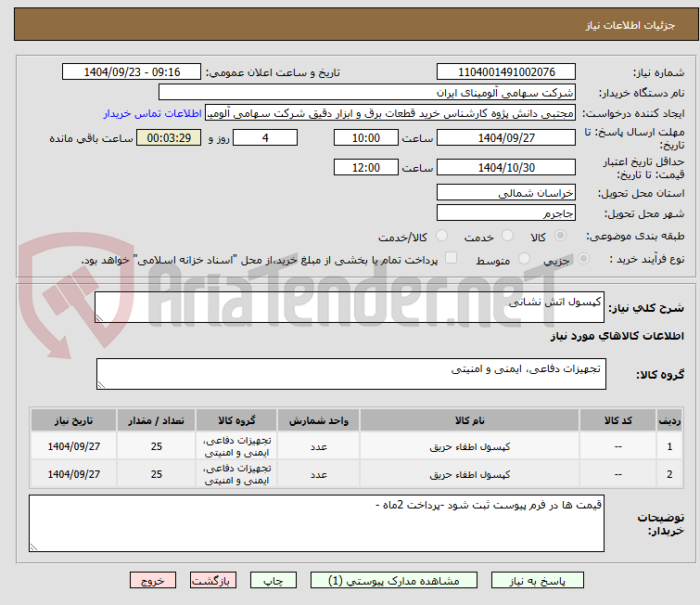This screenshot has width=700, height=605.
Task: Click the countdown timer 00:03:29
Action: (x=169, y=137)
